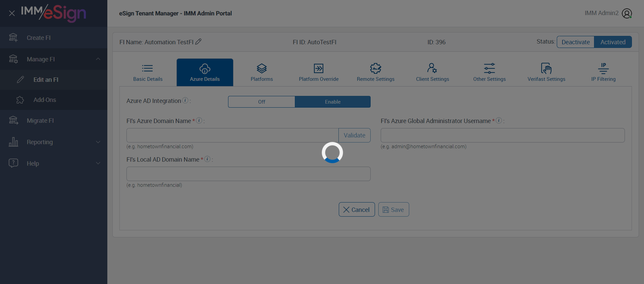Click the 'eSign Tenant Manager - IMM Admin Portal' title
644x284 pixels.
point(175,13)
